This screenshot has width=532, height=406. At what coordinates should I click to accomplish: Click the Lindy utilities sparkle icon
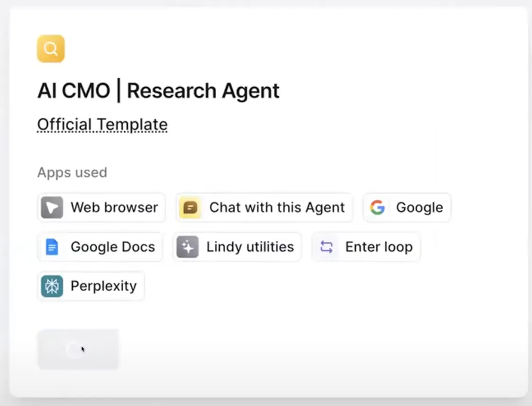click(187, 247)
